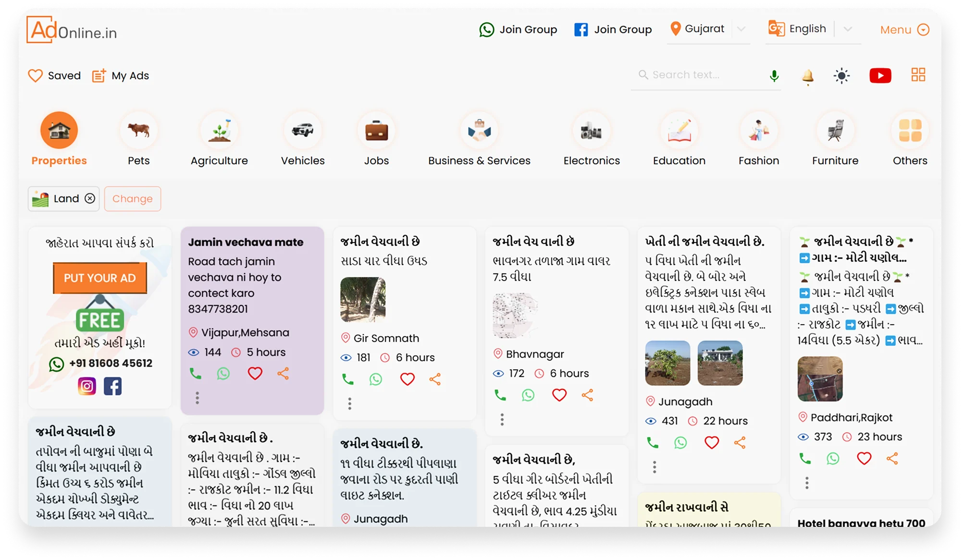Open the Menu button

tap(905, 30)
